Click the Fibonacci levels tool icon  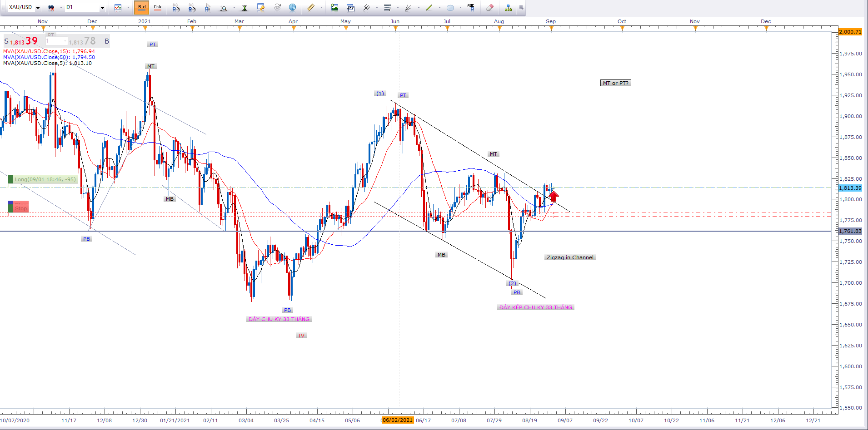[388, 7]
